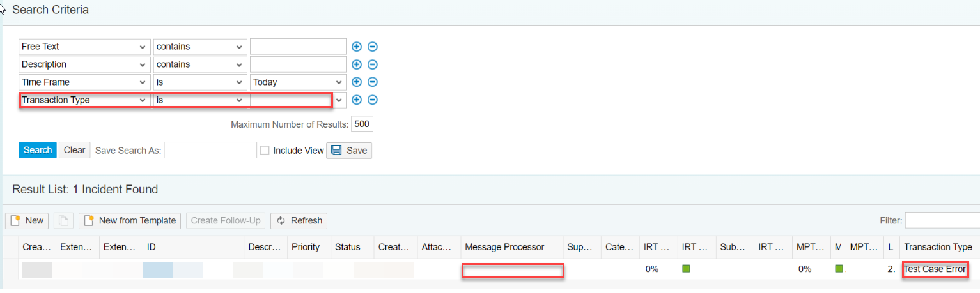This screenshot has height=293, width=980.
Task: Click New from Template button
Action: coord(130,221)
